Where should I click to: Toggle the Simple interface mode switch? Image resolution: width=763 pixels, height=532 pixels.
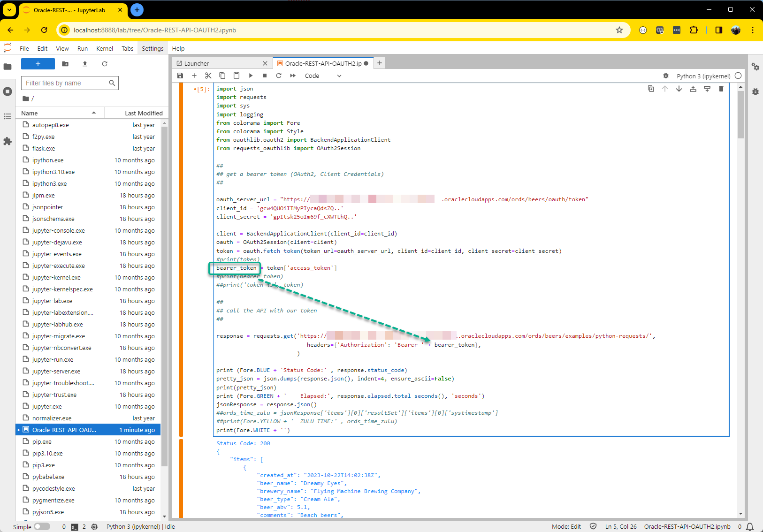click(x=42, y=526)
